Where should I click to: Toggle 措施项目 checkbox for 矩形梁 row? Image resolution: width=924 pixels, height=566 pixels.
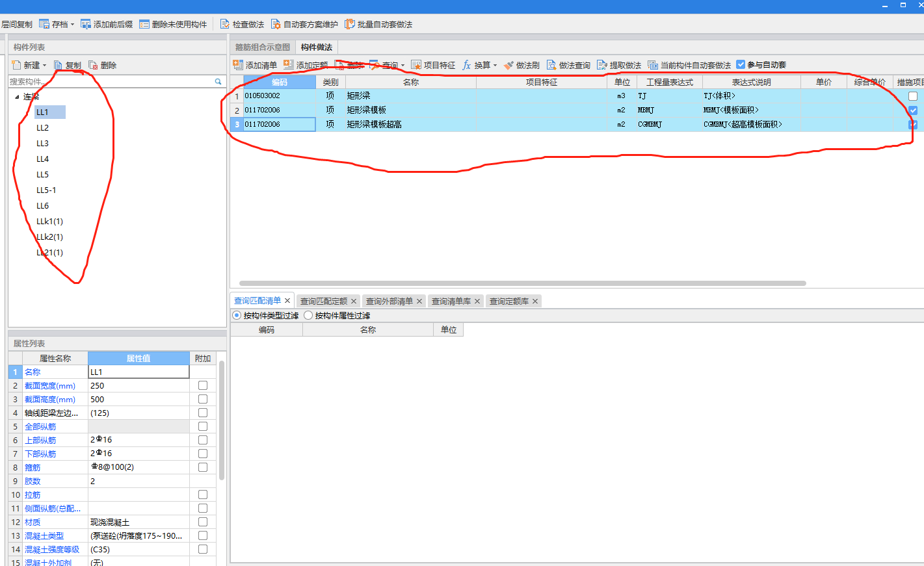tap(913, 96)
